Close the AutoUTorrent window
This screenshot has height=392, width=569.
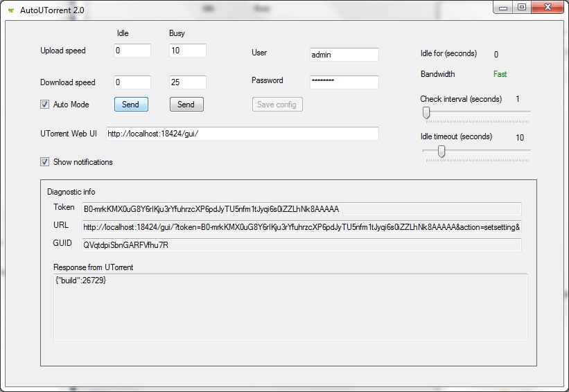tap(548, 8)
